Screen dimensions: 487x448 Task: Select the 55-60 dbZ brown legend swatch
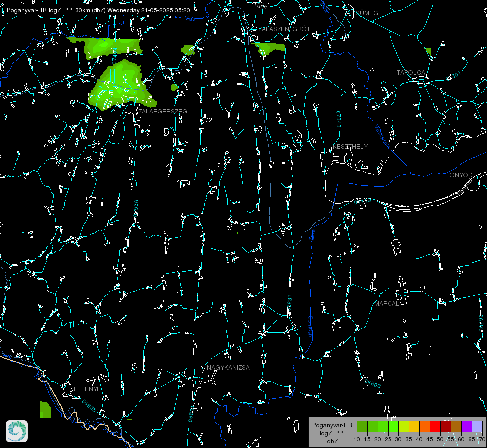pos(456,426)
